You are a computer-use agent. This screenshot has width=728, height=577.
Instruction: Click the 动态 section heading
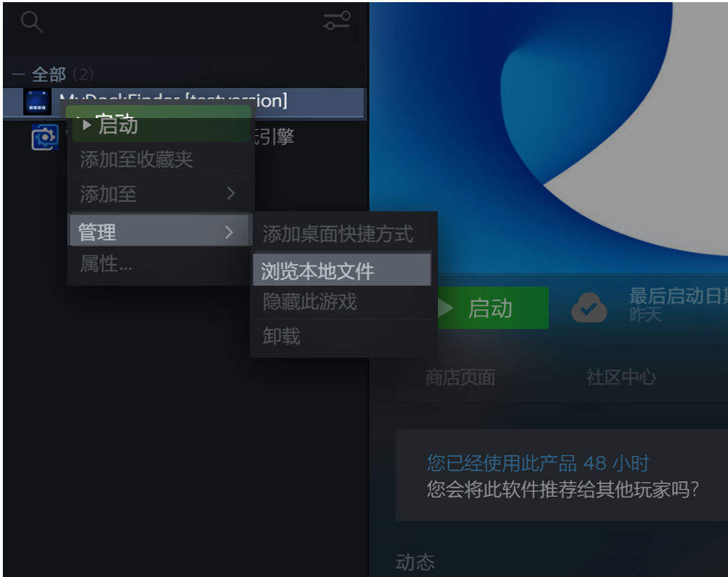tap(415, 562)
